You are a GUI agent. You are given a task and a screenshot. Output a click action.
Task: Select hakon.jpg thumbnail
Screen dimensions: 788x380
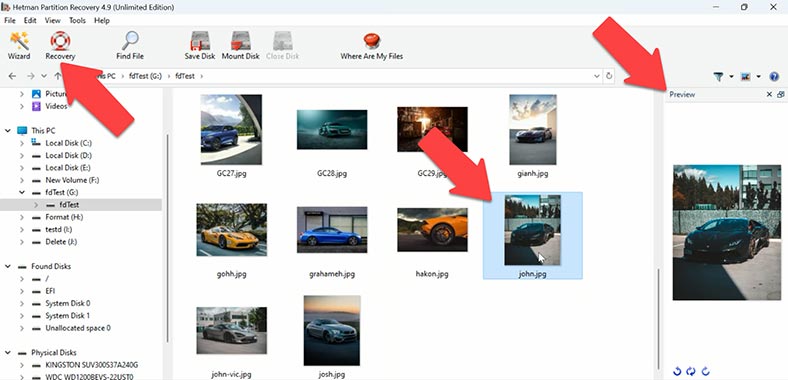pos(432,230)
